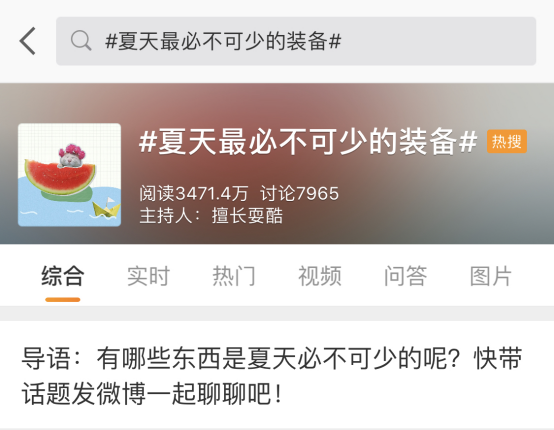Tap the search query text in the box
Image resolution: width=554 pixels, height=430 pixels.
coord(223,41)
